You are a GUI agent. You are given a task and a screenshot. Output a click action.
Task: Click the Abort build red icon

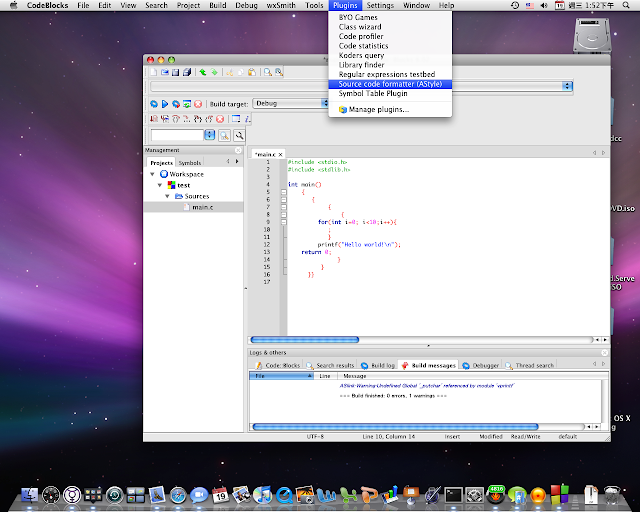click(x=198, y=104)
